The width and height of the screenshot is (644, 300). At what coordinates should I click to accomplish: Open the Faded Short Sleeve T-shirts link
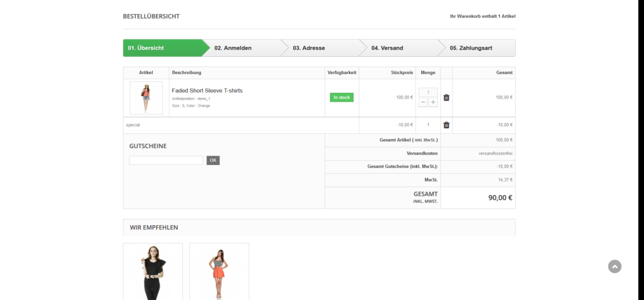click(207, 91)
